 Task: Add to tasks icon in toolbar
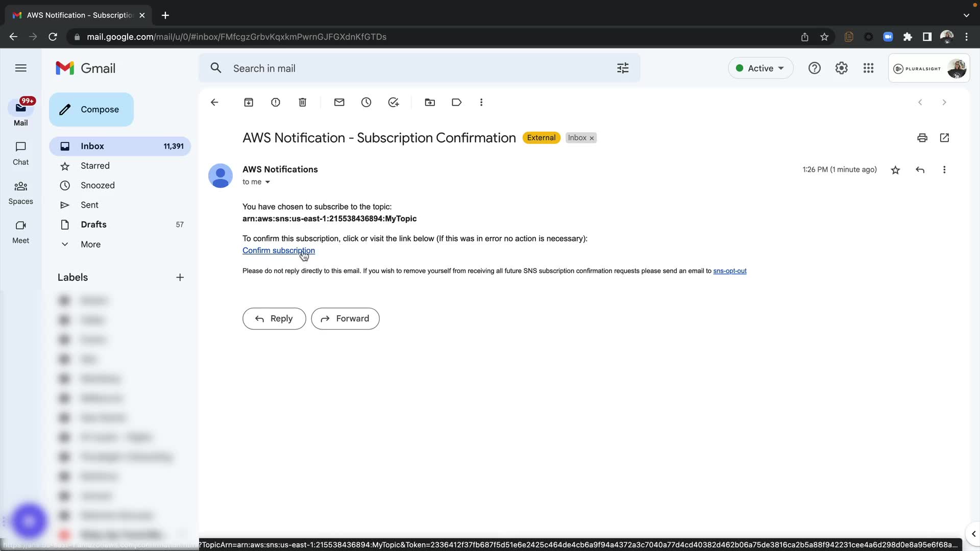pyautogui.click(x=394, y=103)
